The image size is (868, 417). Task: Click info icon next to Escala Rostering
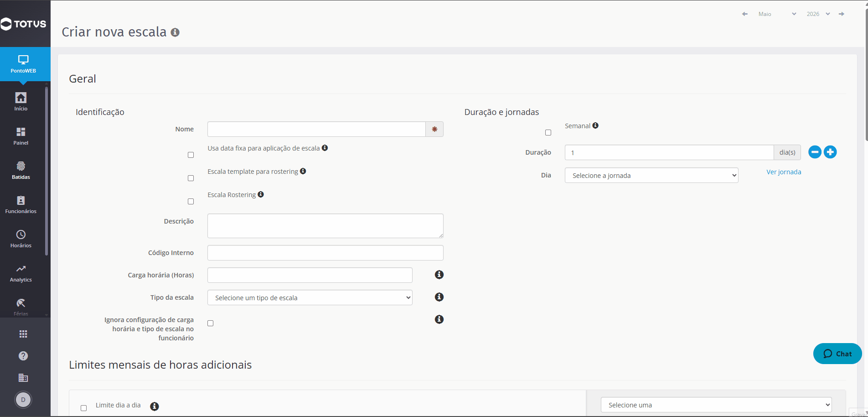click(x=261, y=194)
